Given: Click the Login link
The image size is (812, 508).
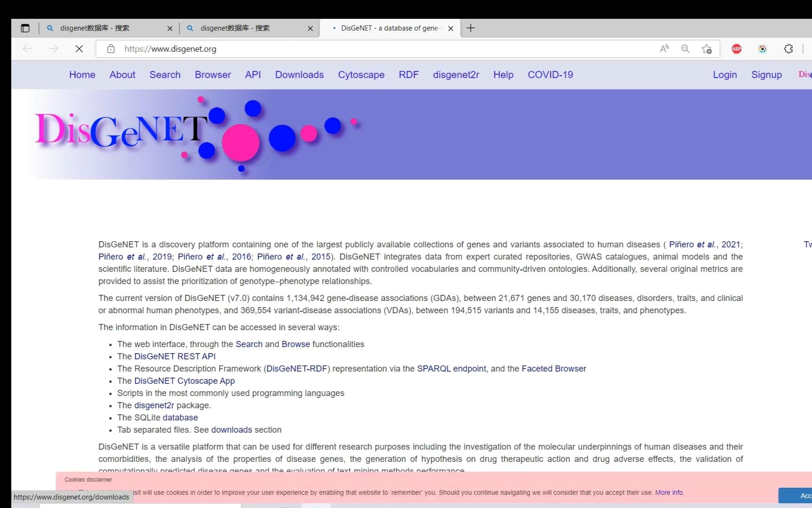Looking at the screenshot, I should (x=725, y=75).
